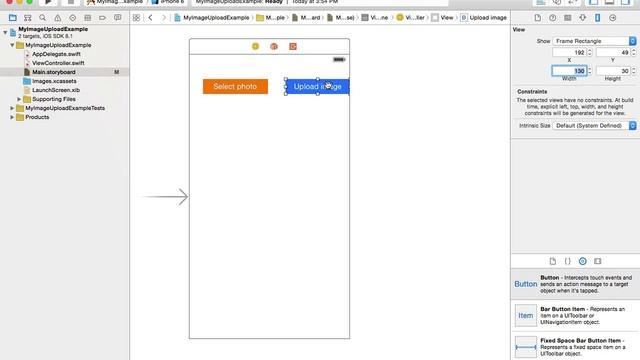Image resolution: width=640 pixels, height=360 pixels.
Task: Click the Width value field
Action: pos(569,71)
